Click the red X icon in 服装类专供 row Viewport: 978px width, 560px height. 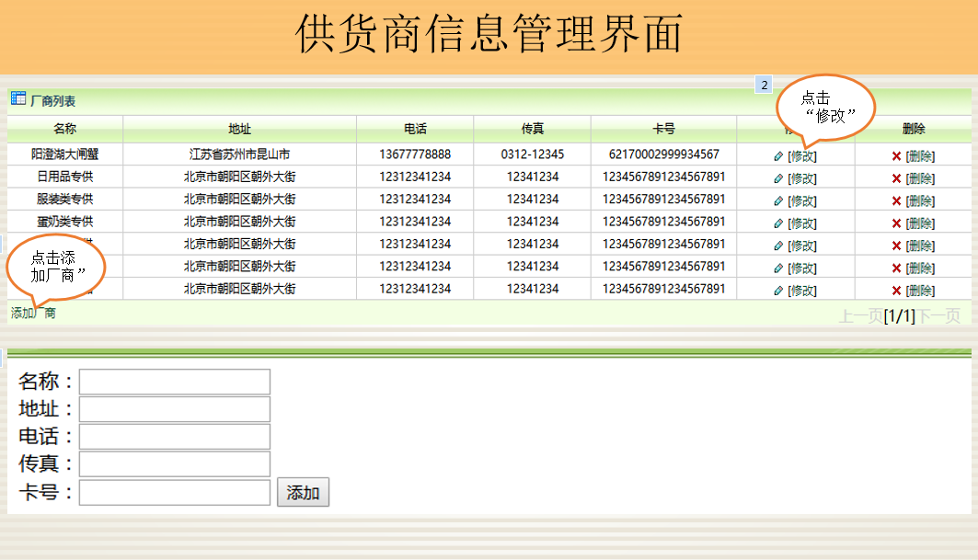click(896, 200)
